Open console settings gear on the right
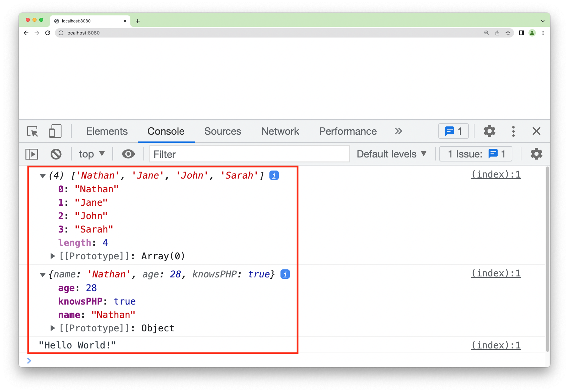Image resolution: width=569 pixels, height=392 pixels. (x=536, y=154)
